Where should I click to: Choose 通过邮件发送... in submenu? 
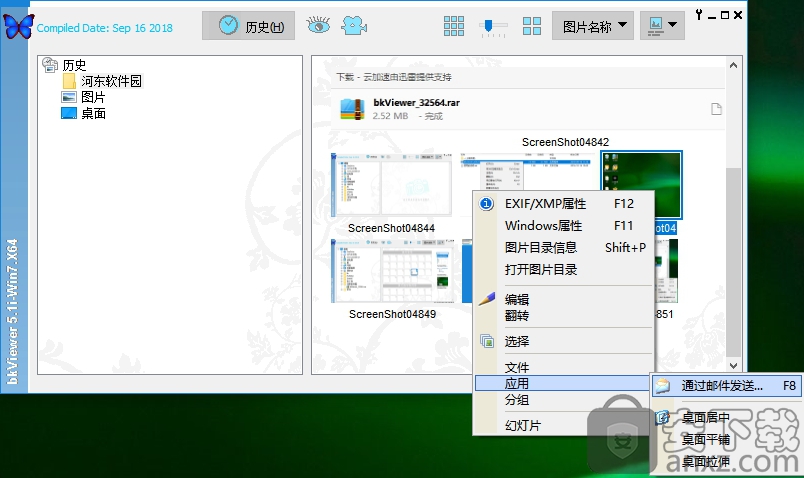pos(727,386)
